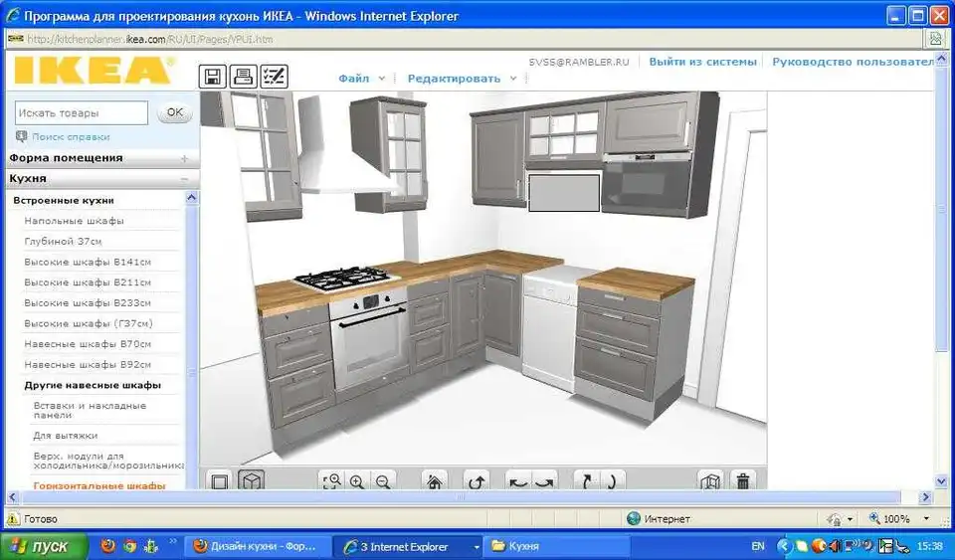Open the Internet Explorer taskbar group dropdown
Viewport: 955px width, 560px height.
coord(477,546)
